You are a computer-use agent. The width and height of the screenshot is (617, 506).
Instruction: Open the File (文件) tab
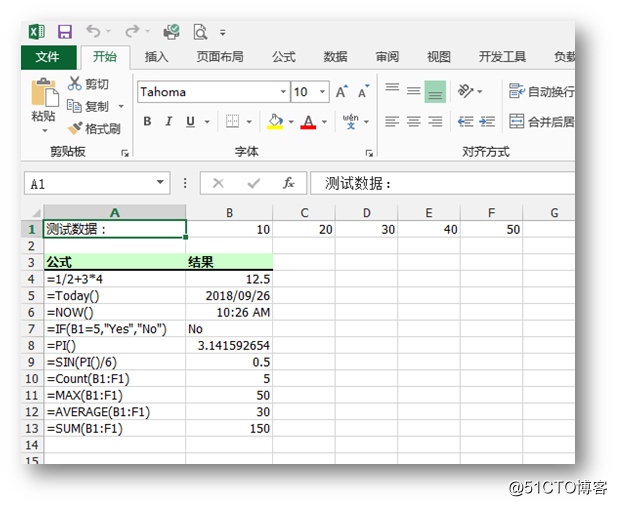click(x=49, y=57)
